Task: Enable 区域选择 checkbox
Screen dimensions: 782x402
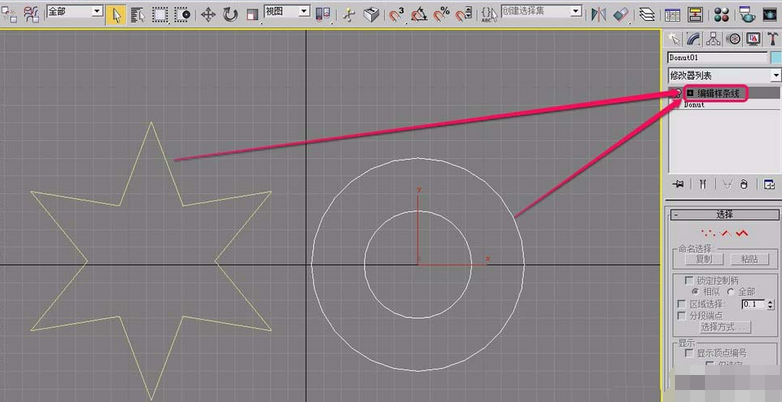Action: (x=681, y=304)
